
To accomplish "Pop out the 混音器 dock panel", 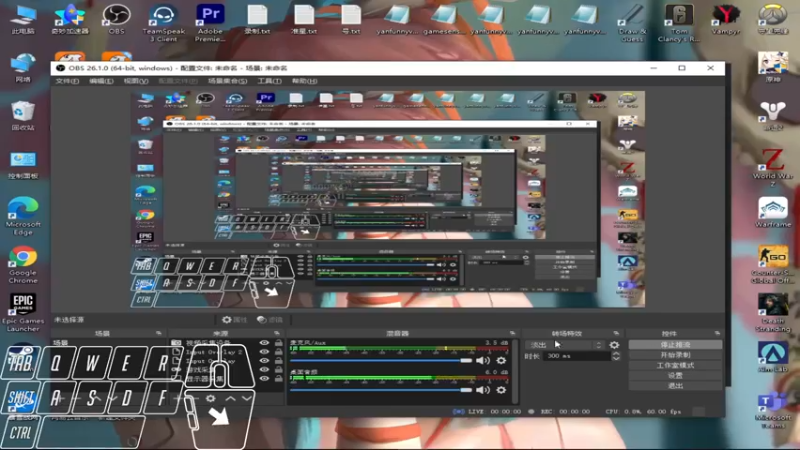I will (x=512, y=333).
